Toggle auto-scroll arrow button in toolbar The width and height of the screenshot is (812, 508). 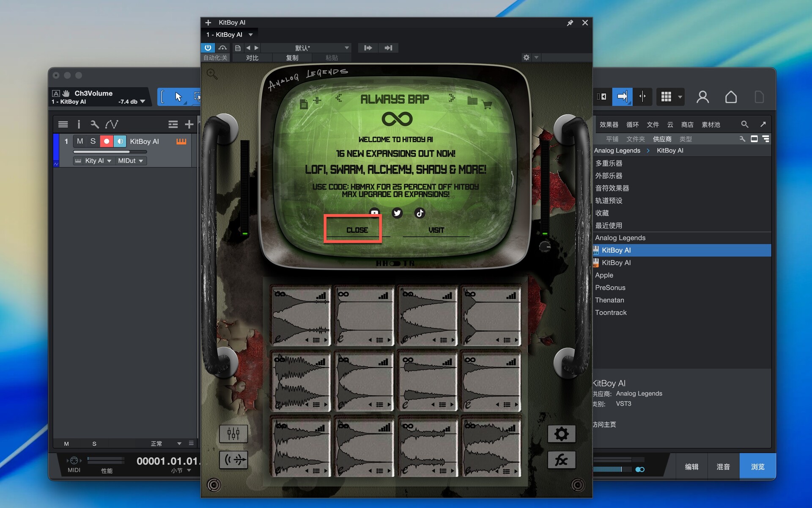point(622,97)
